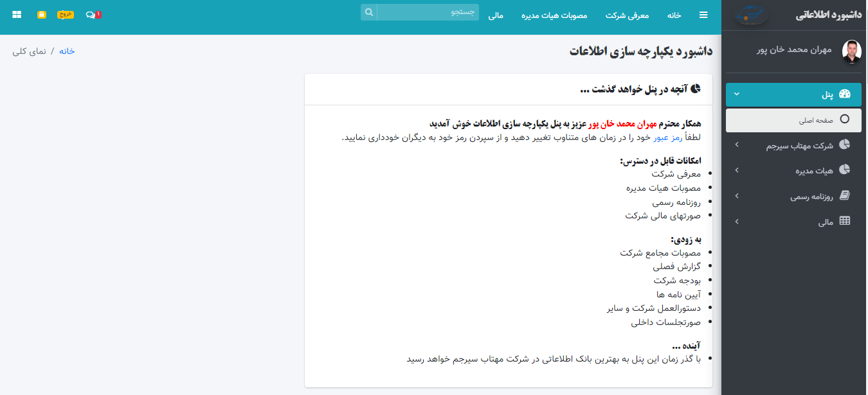Viewport: 868px width, 395px height.
Task: Open the messages chat bubble icon
Action: [91, 15]
